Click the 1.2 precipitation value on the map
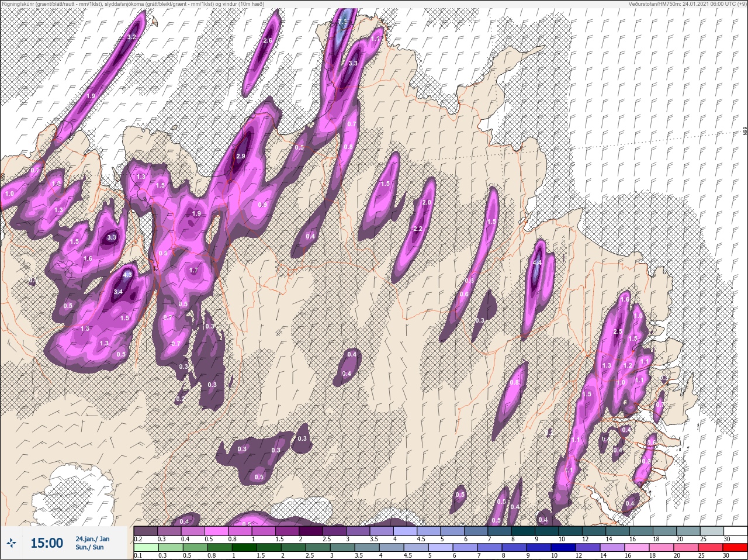The image size is (748, 560). (628, 365)
